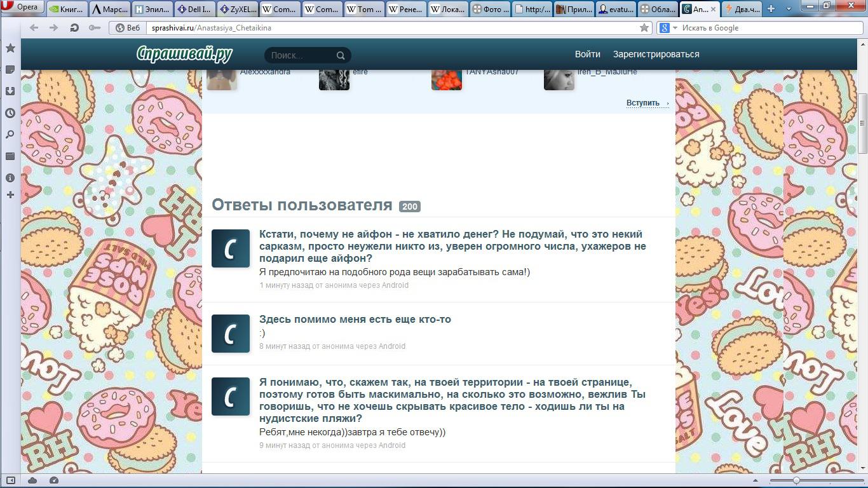The image size is (868, 488).
Task: Switch to the 'Марс...' tab
Action: (109, 10)
